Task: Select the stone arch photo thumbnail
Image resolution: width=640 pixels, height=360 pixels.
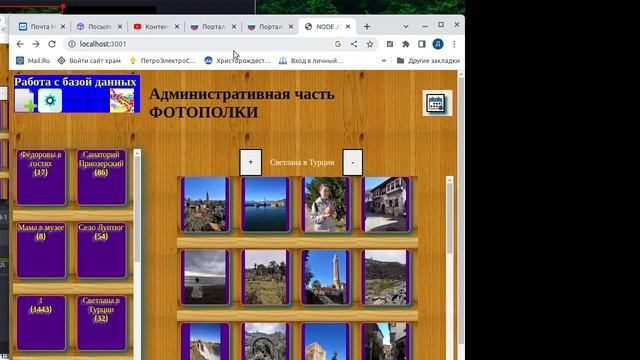Action: click(x=265, y=342)
